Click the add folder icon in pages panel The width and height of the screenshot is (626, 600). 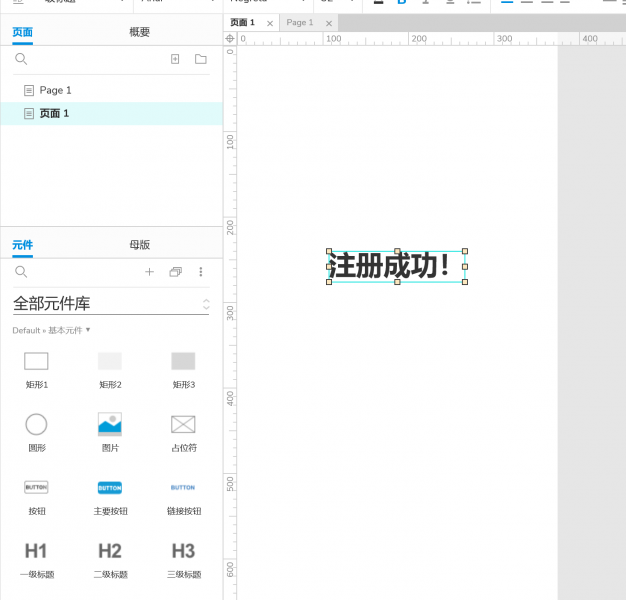pyautogui.click(x=201, y=60)
